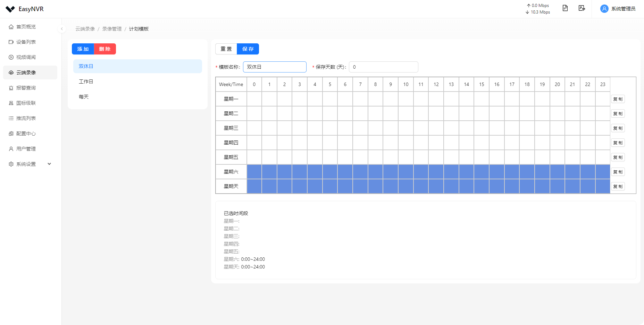
Task: Click the 重置 button
Action: [x=226, y=49]
